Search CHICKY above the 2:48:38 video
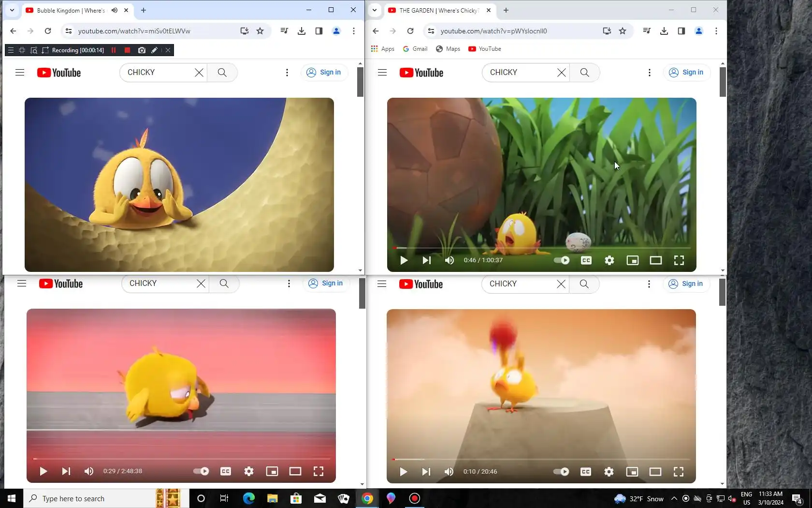812x508 pixels. (224, 284)
